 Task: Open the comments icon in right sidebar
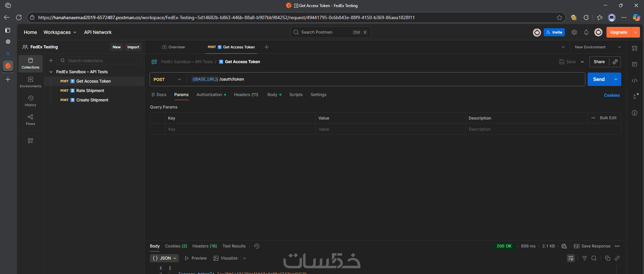click(x=635, y=64)
